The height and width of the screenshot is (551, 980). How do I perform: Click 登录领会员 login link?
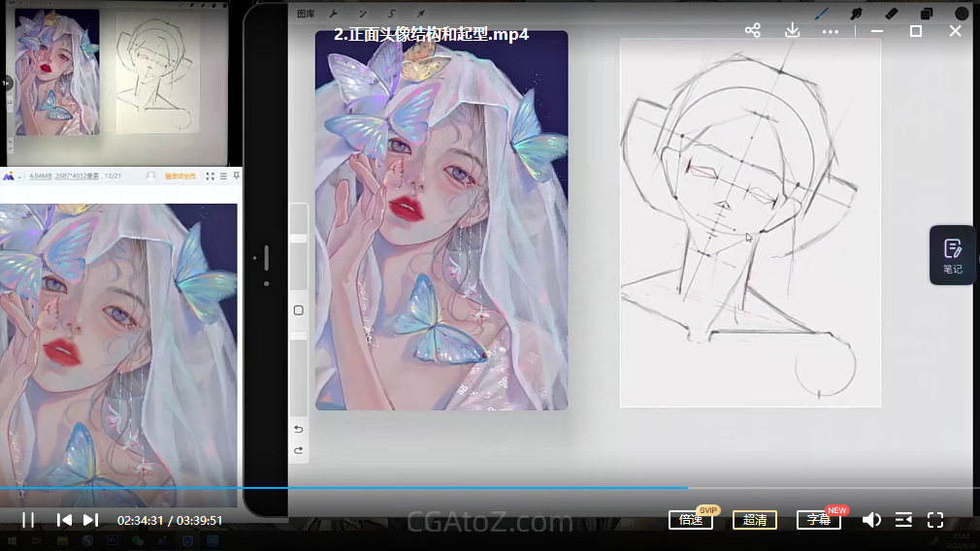pos(180,176)
